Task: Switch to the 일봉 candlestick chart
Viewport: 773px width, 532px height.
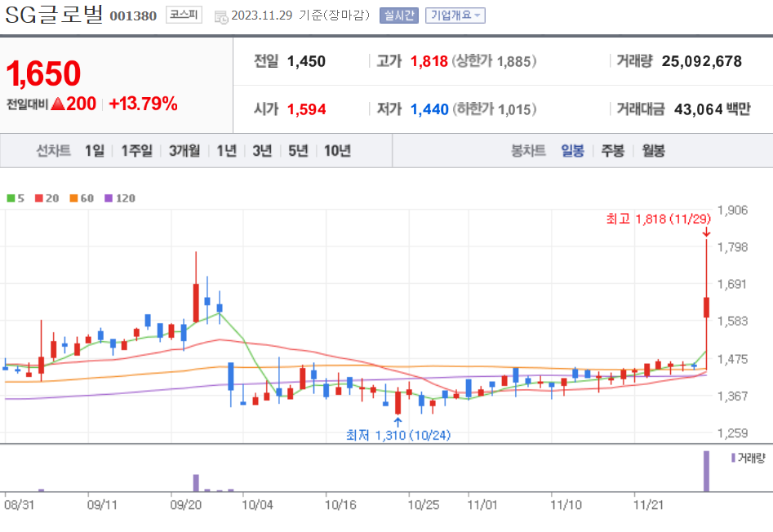Action: (572, 151)
